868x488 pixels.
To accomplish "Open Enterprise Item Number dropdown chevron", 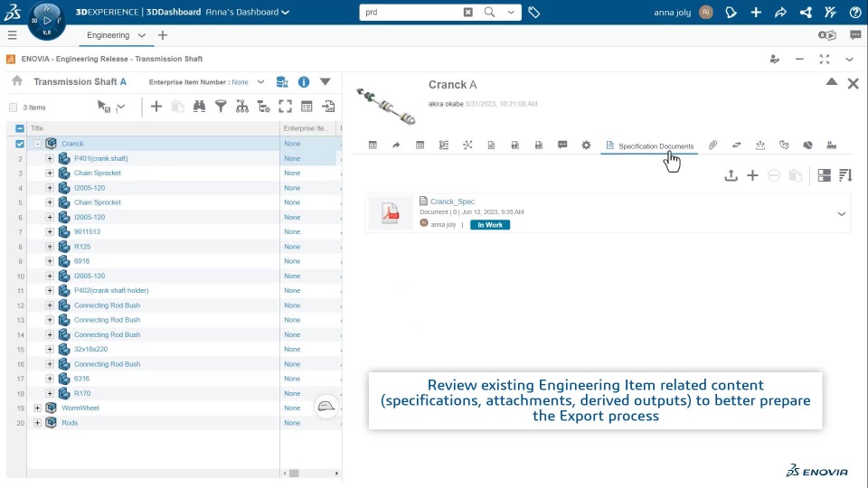I will pos(260,82).
